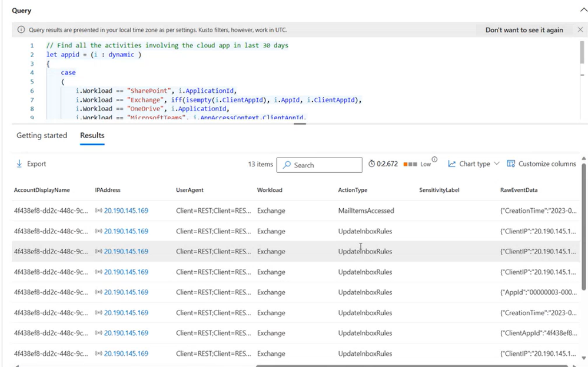Click the IP icon in the MailItemsAccessed row
The image size is (588, 367).
tap(99, 211)
